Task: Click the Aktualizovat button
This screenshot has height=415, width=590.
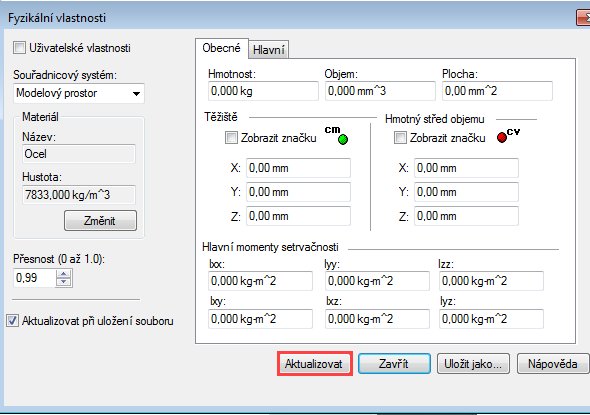Action: [x=314, y=364]
